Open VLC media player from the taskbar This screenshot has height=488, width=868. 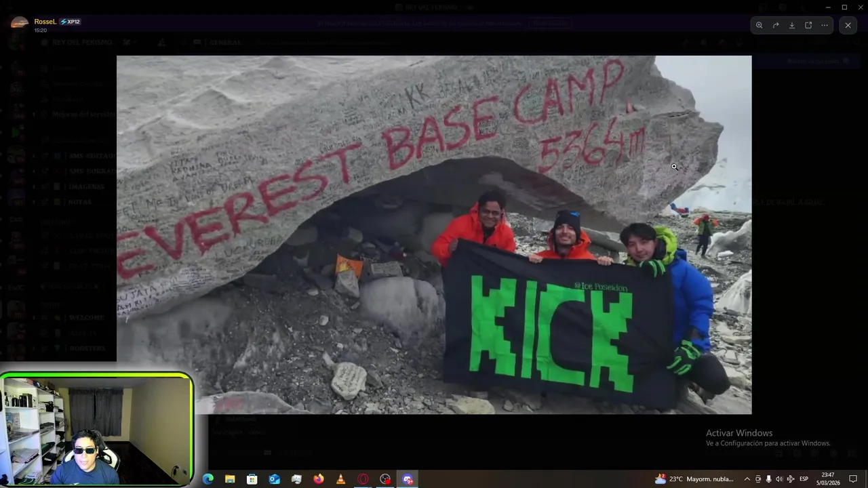click(x=340, y=479)
